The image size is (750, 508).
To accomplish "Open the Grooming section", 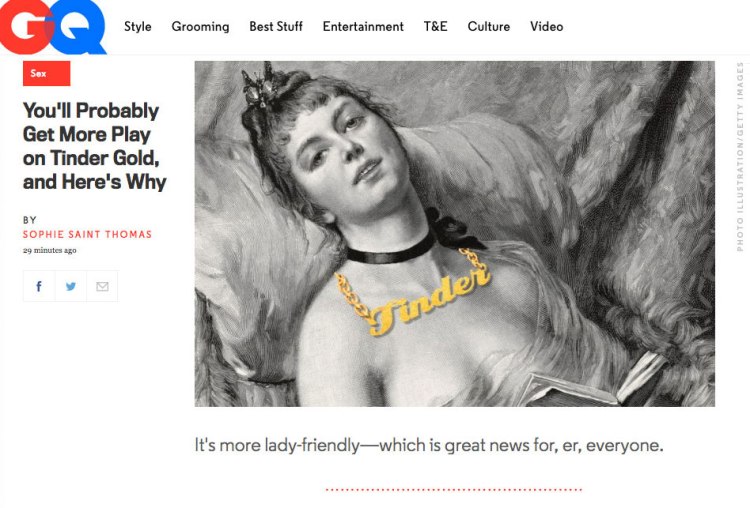I will (200, 26).
